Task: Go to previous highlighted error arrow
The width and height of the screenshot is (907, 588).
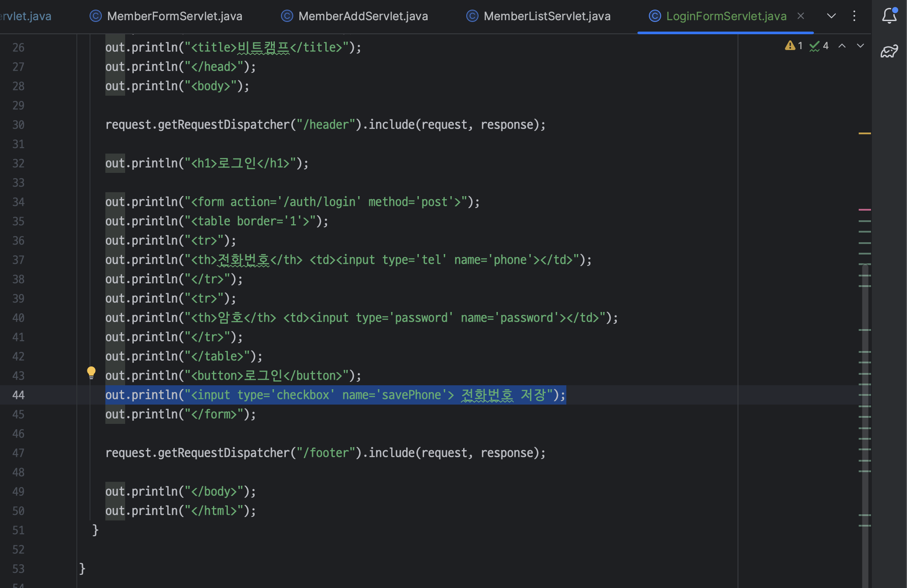Action: click(x=842, y=46)
